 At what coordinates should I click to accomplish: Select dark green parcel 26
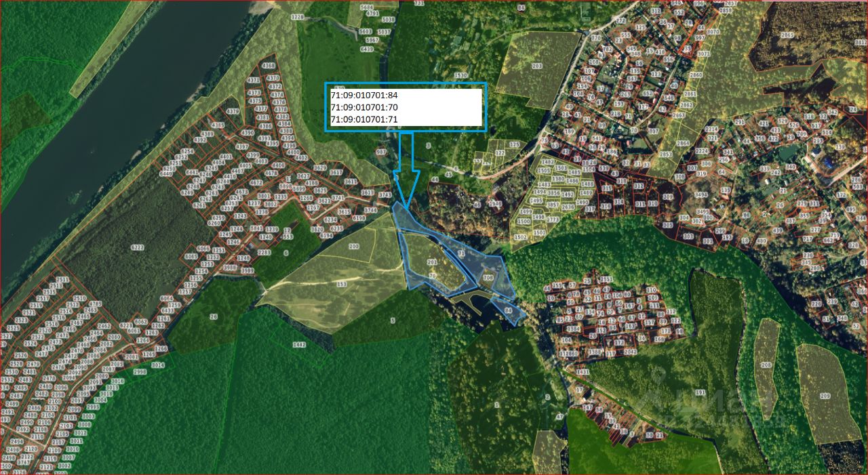(x=214, y=316)
